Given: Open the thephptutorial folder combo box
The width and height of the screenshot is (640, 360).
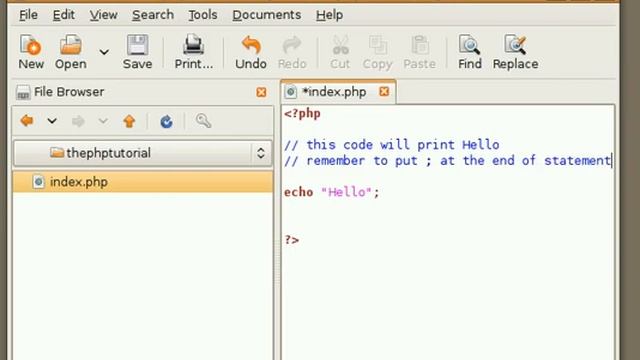Looking at the screenshot, I should click(143, 153).
